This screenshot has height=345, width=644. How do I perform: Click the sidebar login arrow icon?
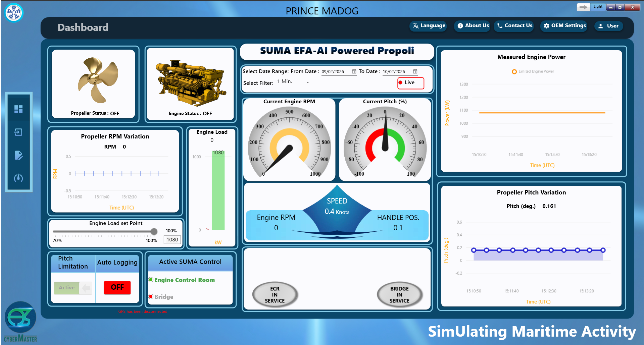(x=18, y=132)
